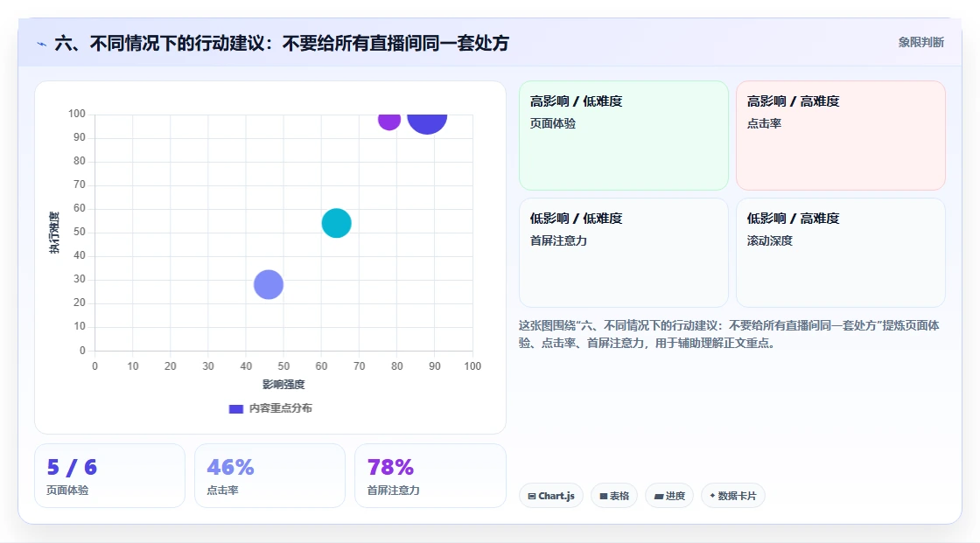The width and height of the screenshot is (980, 543).
Task: Click the 执行难度 y-axis title
Action: 54,233
